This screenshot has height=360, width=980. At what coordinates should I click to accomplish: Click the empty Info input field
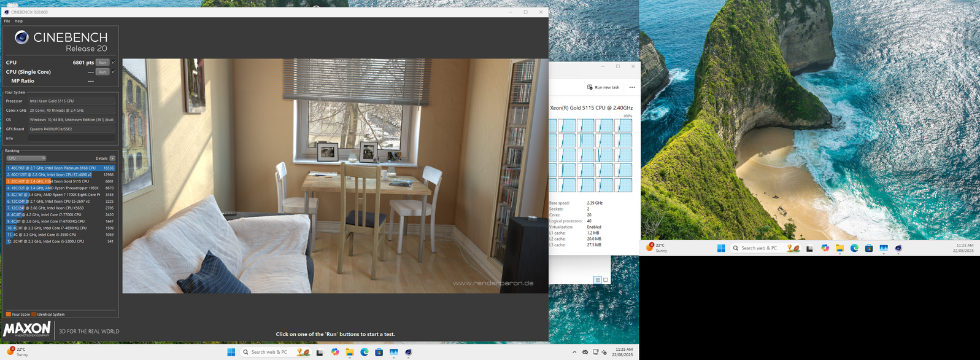[72, 138]
